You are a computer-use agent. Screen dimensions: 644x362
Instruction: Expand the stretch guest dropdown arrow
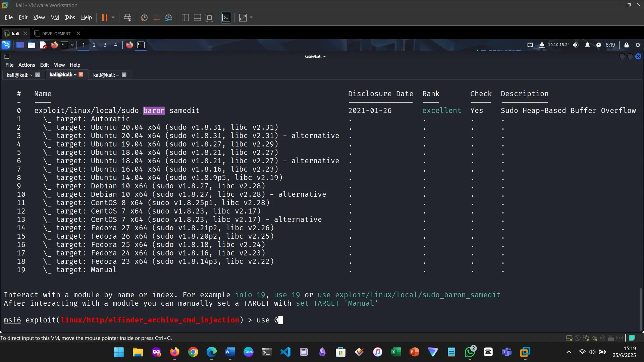pos(251,17)
